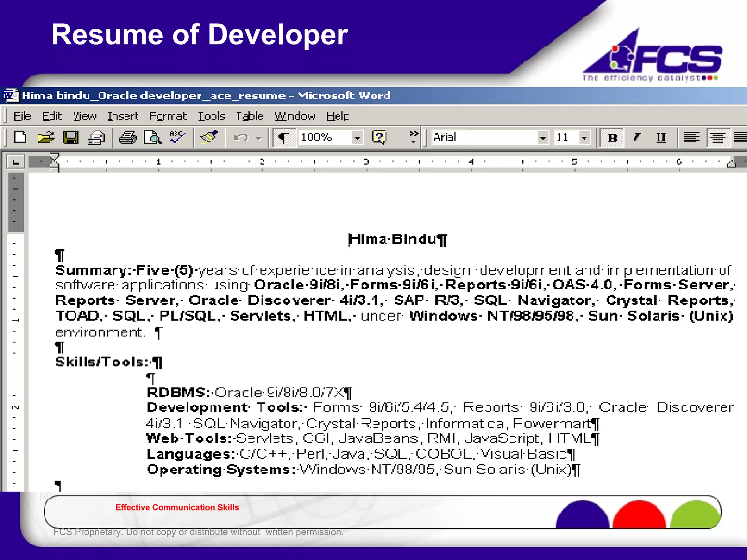Viewport: 747px width, 560px height.
Task: Open the Insert menu
Action: (123, 116)
